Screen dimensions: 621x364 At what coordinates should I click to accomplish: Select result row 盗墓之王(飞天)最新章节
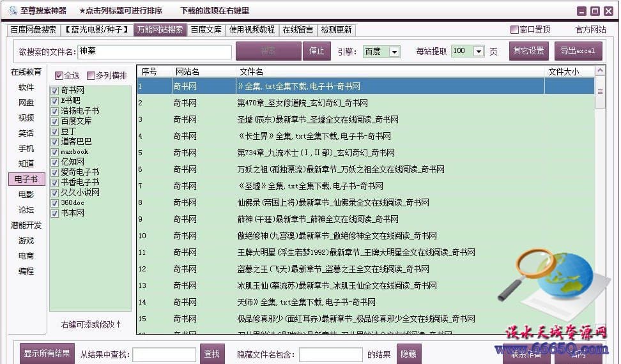click(x=365, y=269)
